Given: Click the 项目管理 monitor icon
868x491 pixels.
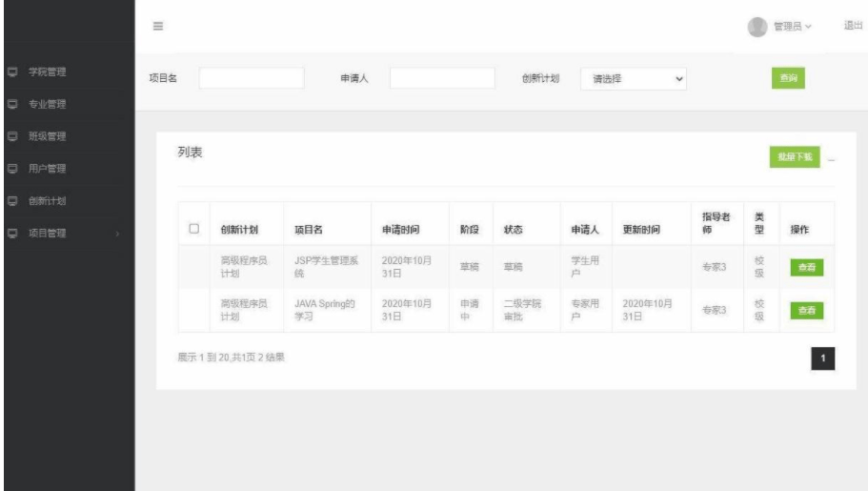Looking at the screenshot, I should point(12,234).
